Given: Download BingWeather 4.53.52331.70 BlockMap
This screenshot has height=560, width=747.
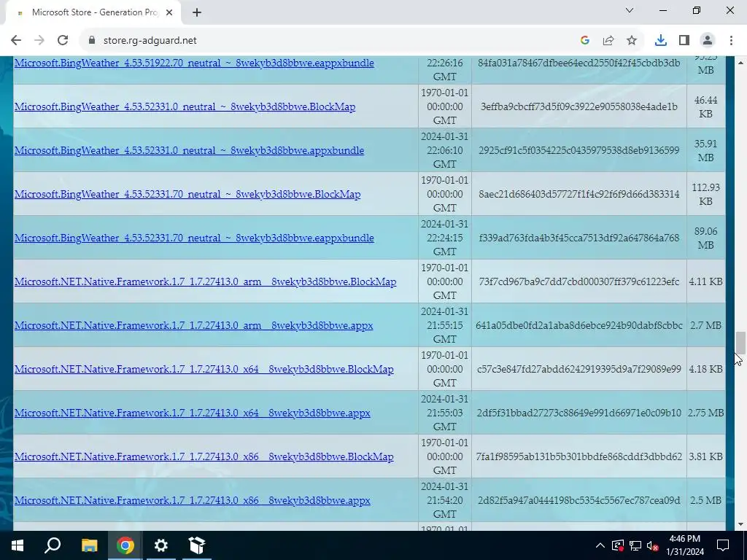Looking at the screenshot, I should (187, 194).
